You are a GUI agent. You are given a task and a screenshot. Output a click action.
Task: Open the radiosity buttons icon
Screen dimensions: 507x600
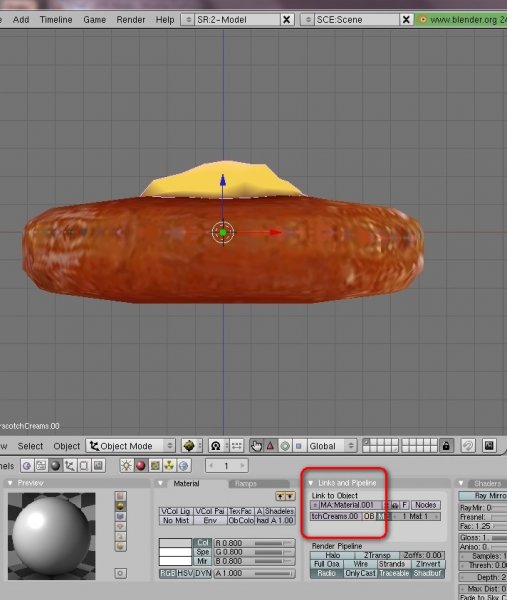[169, 466]
